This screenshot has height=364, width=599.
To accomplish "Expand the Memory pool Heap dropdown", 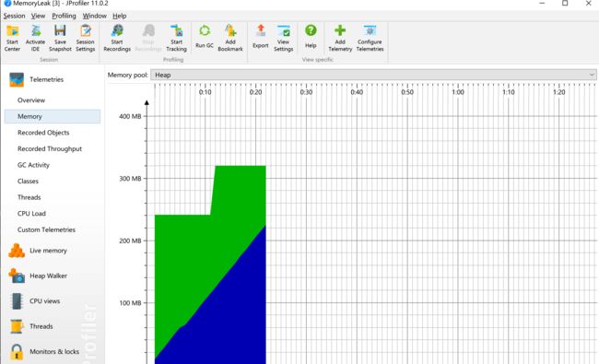I will click(x=373, y=75).
